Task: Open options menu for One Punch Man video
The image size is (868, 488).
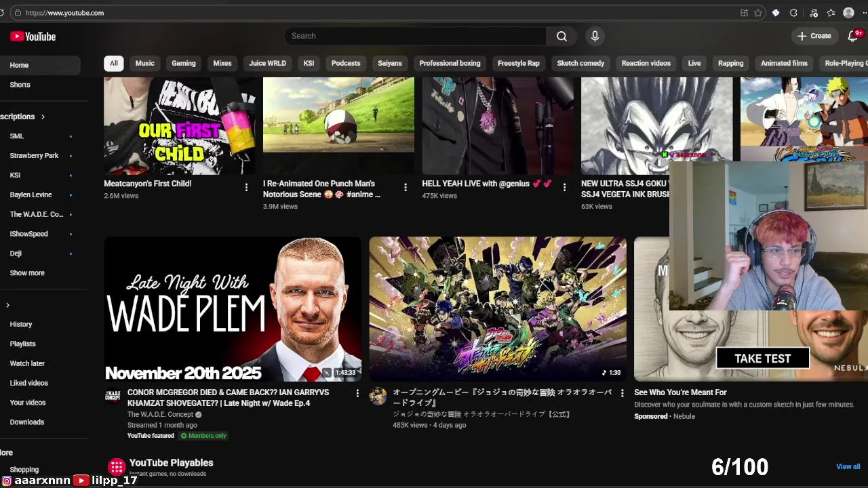Action: point(406,187)
